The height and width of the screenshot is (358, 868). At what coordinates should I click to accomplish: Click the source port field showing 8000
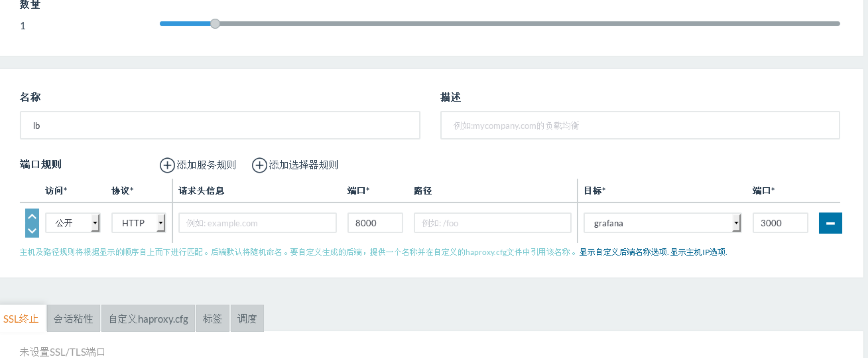coord(375,223)
